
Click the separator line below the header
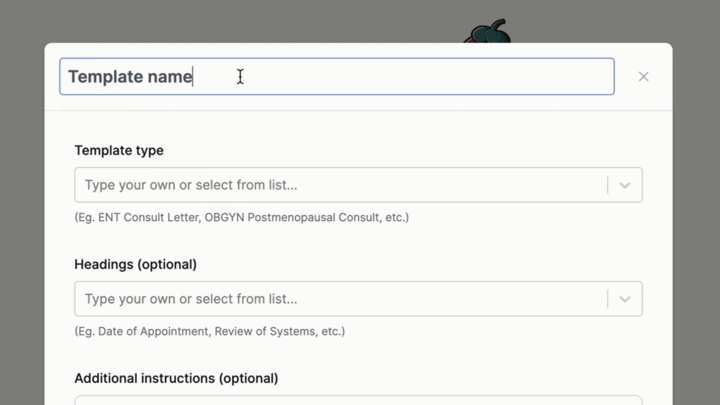358,110
